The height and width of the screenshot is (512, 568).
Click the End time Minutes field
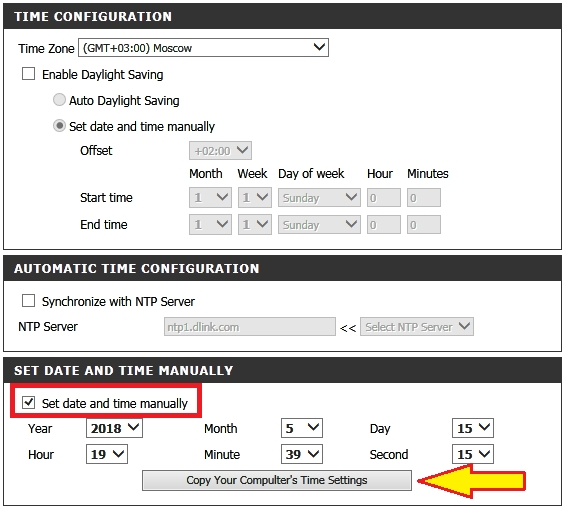(x=424, y=225)
